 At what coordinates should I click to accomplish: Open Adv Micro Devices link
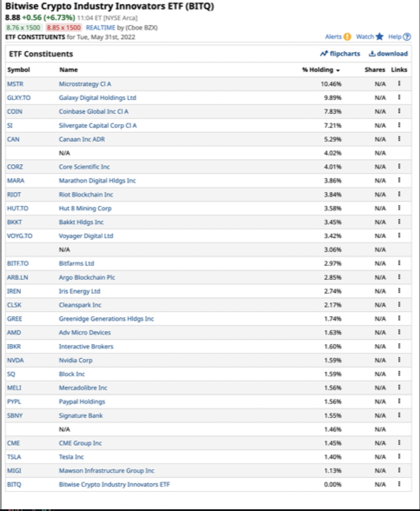tap(85, 332)
